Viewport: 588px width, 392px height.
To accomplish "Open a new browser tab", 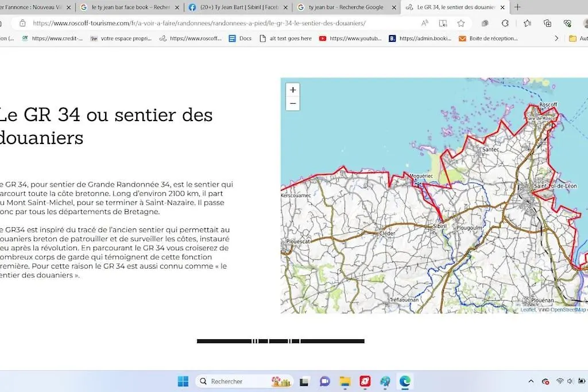I will (x=517, y=7).
